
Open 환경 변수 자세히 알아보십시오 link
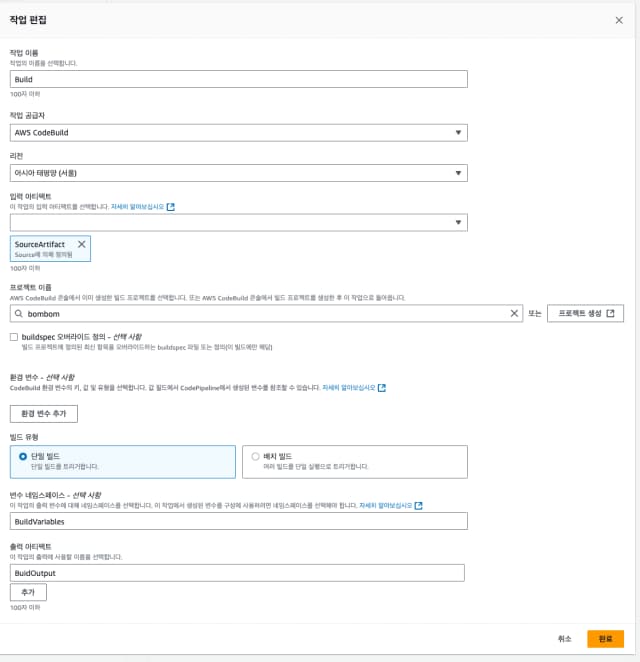(x=349, y=388)
